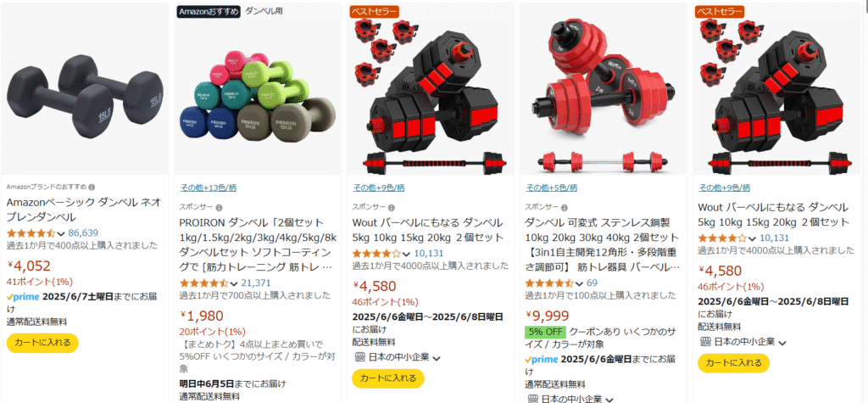Click info icon next to Amazonブランドのおすすめ
The width and height of the screenshot is (868, 403).
[x=92, y=187]
